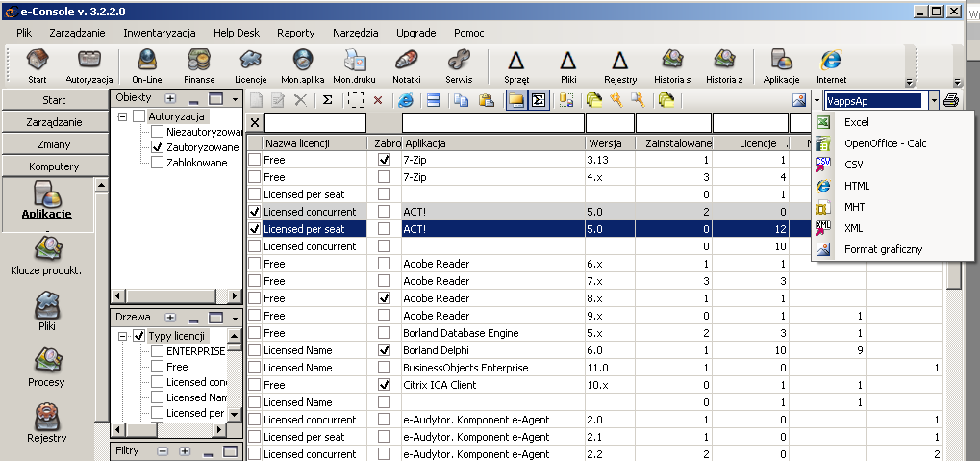Choose Format graficzny export option

click(x=892, y=249)
